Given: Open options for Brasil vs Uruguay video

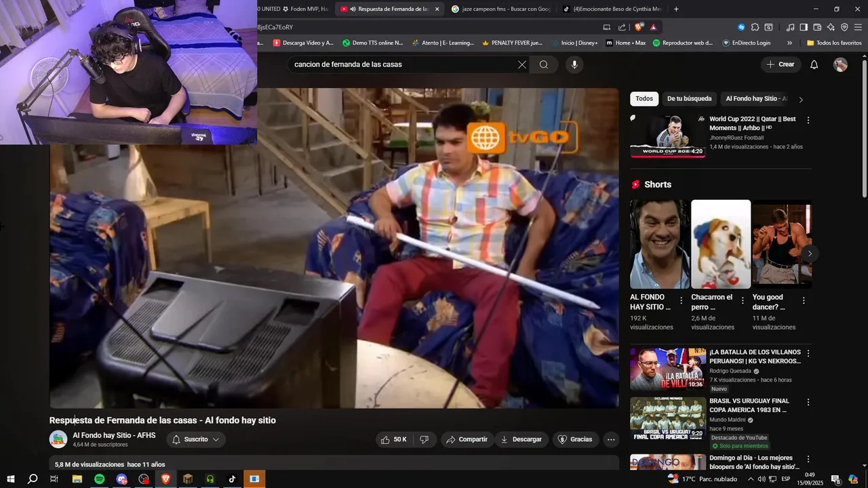Looking at the screenshot, I should click(x=808, y=403).
